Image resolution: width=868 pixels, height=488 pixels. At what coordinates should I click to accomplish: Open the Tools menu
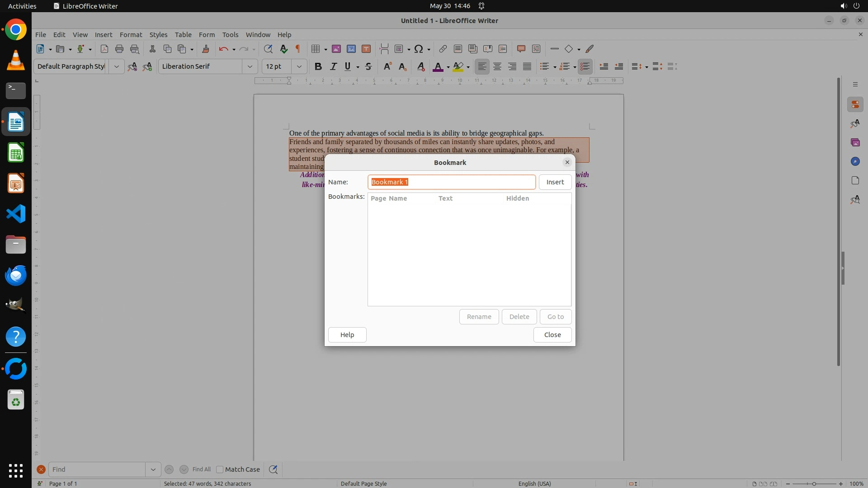pyautogui.click(x=230, y=34)
